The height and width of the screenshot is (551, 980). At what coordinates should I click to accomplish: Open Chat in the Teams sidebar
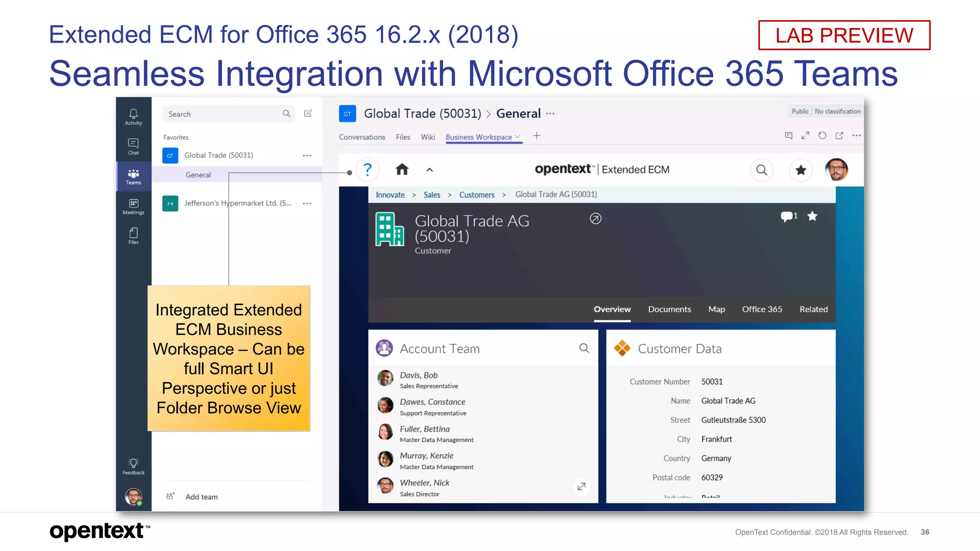(x=134, y=147)
